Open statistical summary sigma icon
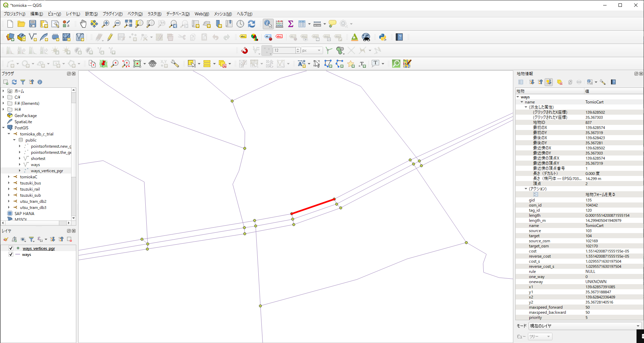The height and width of the screenshot is (343, 644). pyautogui.click(x=291, y=24)
